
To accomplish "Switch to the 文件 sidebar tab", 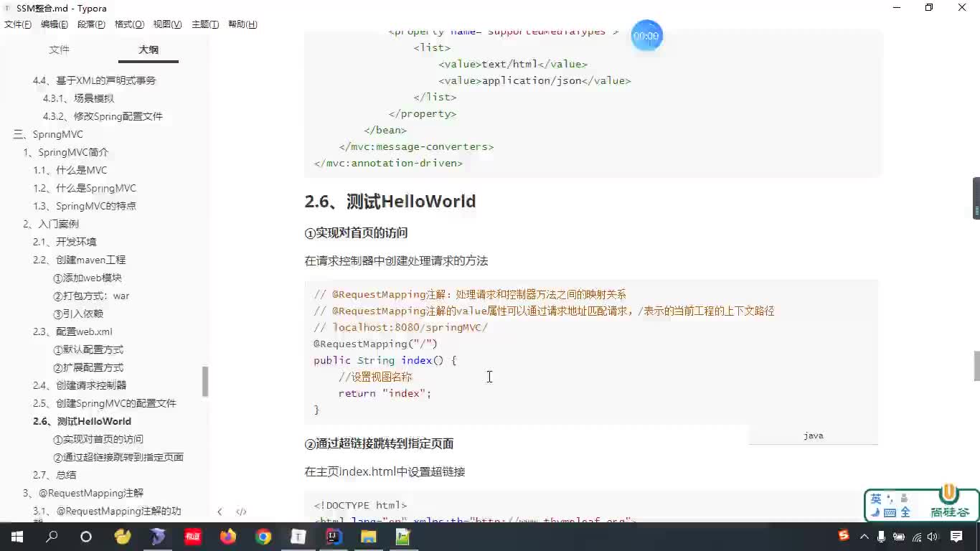I will (60, 50).
